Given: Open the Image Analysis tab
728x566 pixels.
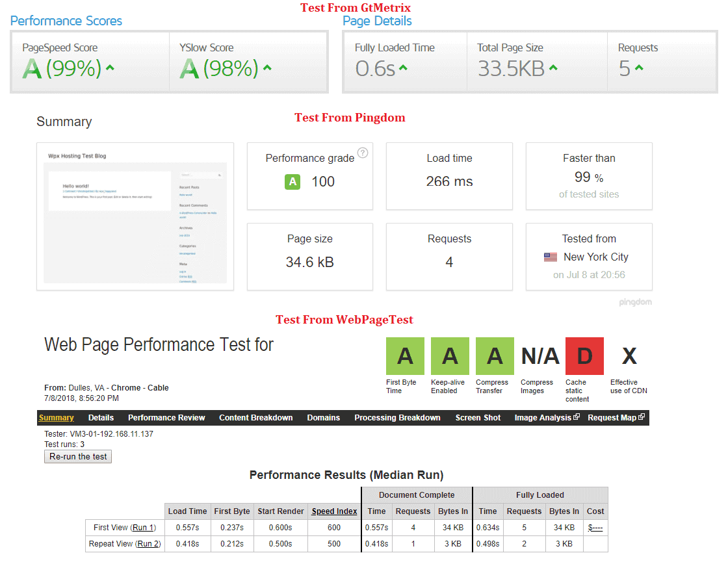Looking at the screenshot, I should coord(543,418).
